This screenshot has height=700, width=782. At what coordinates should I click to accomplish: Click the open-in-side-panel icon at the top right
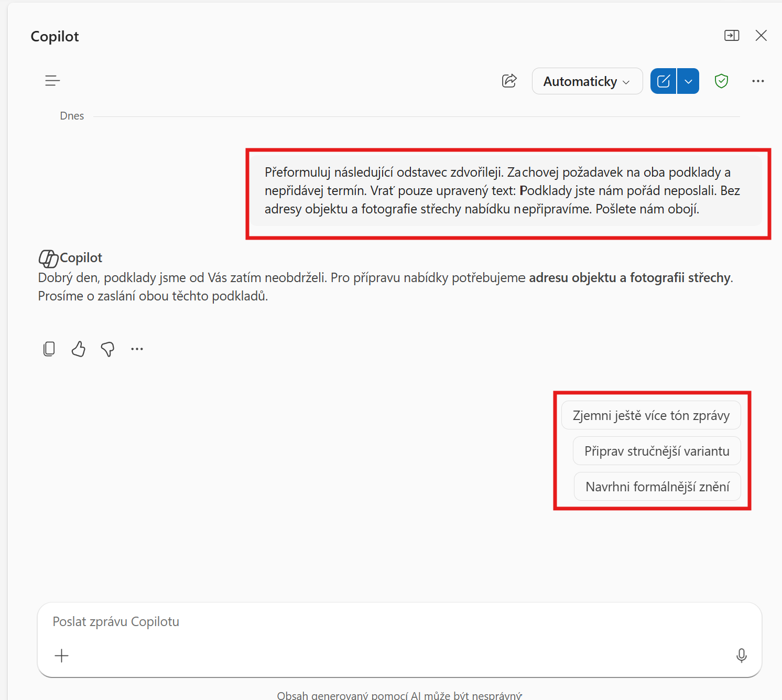(x=732, y=35)
